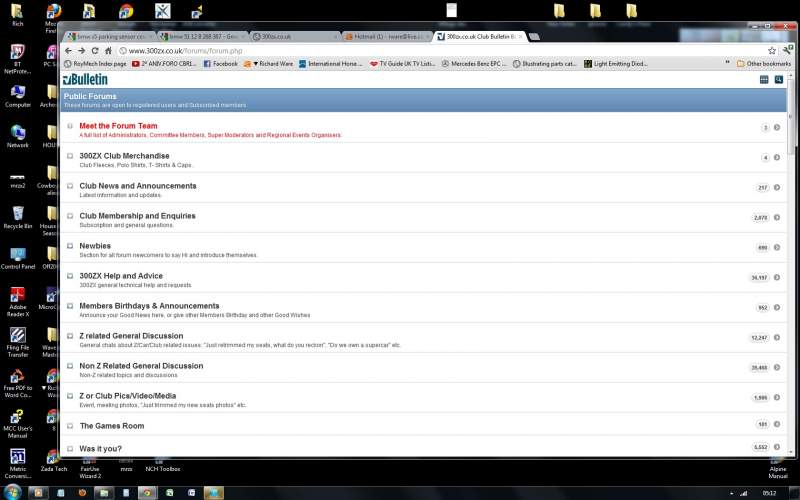This screenshot has width=800, height=500.
Task: Expand arrow for 300ZX Help and Advice row
Action: pos(778,278)
